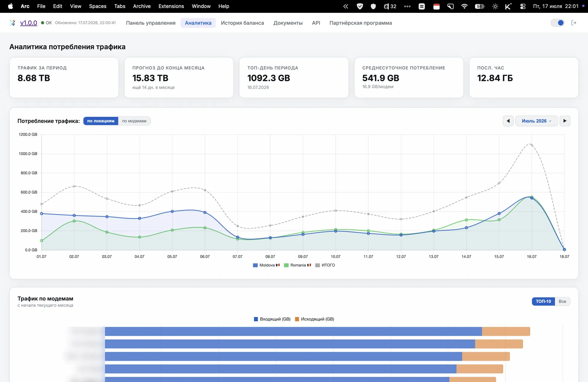Go to the previous month with left arrow
This screenshot has height=382, width=588.
pyautogui.click(x=508, y=121)
